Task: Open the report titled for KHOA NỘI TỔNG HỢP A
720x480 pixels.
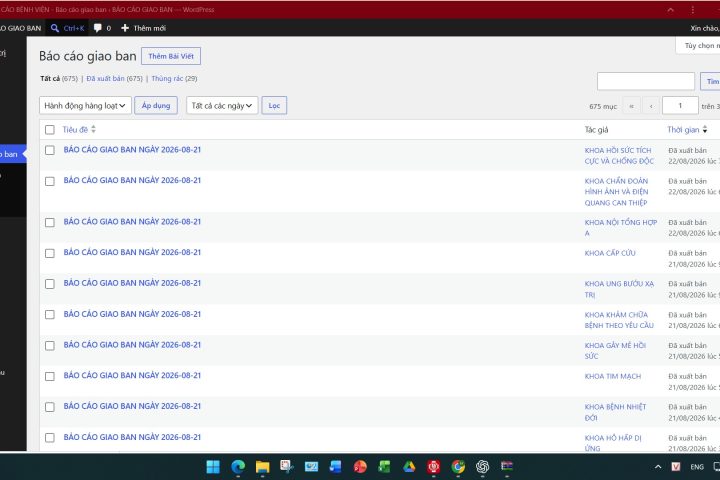Action: click(132, 221)
